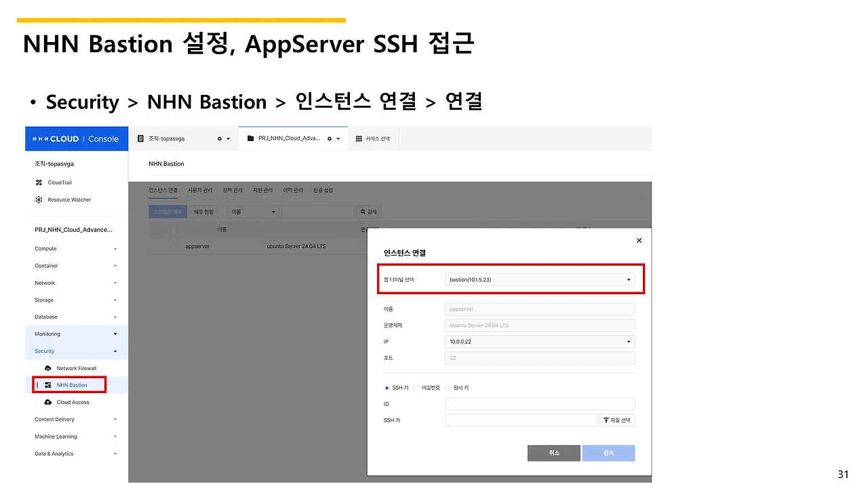Click the magnifier 검색 search button
This screenshot has height=488, width=868.
pos(369,212)
